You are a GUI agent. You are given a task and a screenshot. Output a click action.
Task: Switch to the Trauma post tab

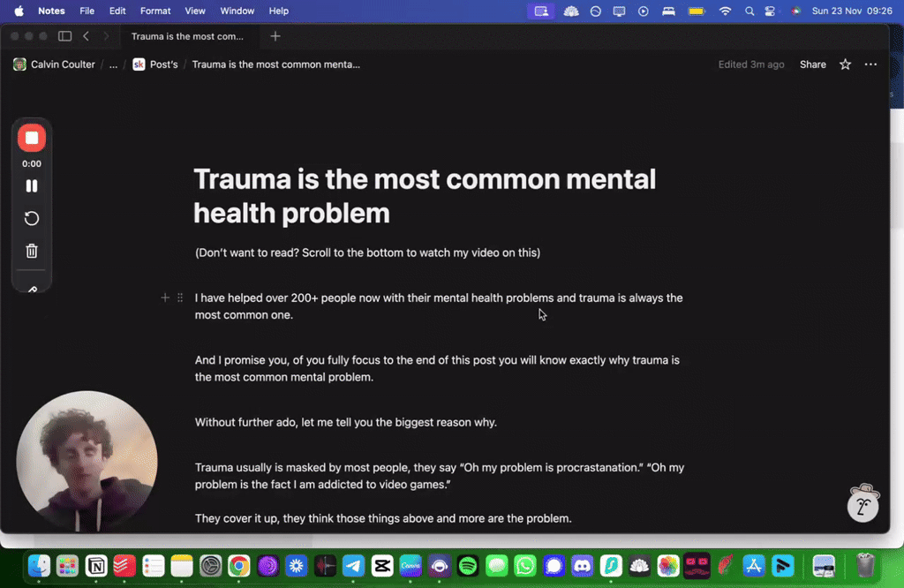coord(188,36)
